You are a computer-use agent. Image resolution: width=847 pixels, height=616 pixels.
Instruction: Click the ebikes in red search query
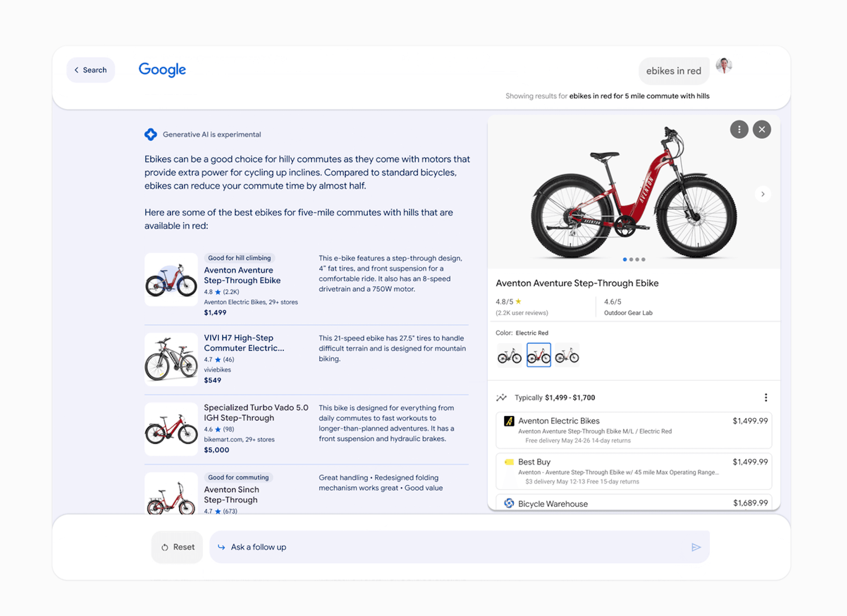(674, 71)
